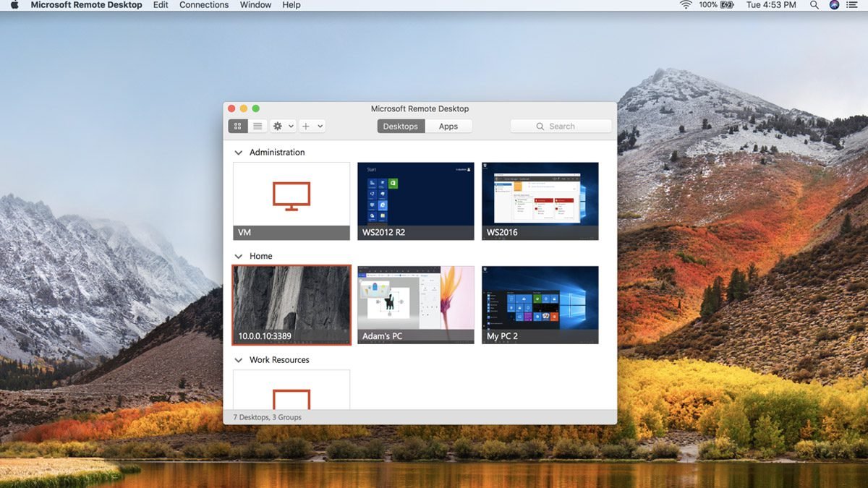Click the Administration group label
868x488 pixels.
(277, 153)
